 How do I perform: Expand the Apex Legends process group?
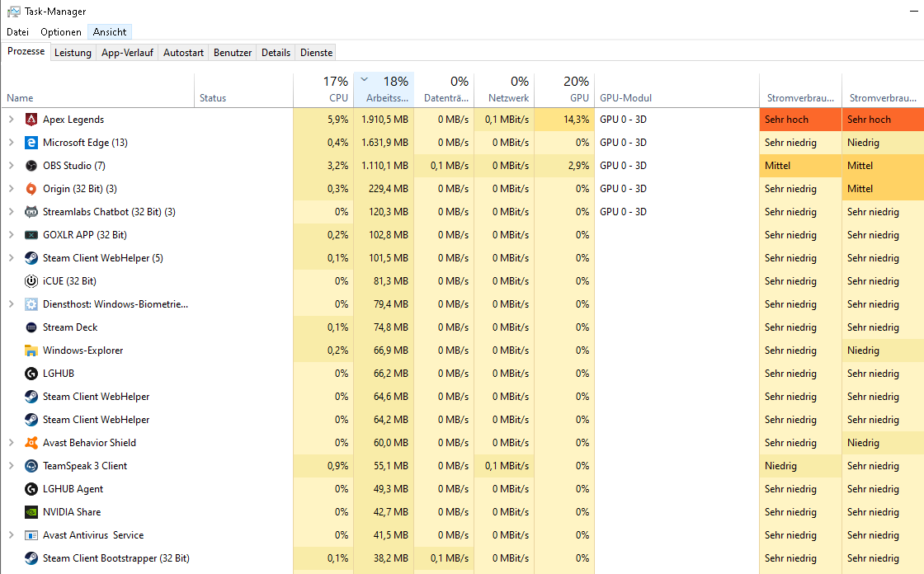pos(12,119)
